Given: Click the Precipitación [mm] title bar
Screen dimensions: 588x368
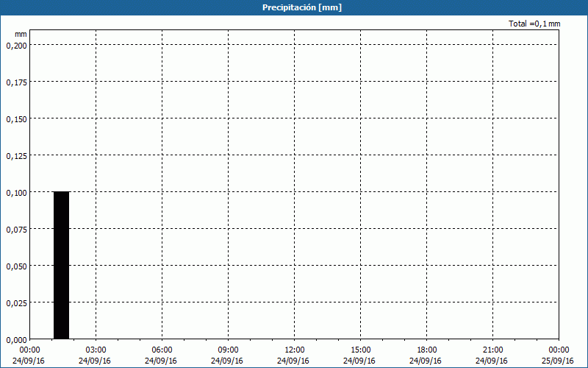Looking at the screenshot, I should [294, 7].
